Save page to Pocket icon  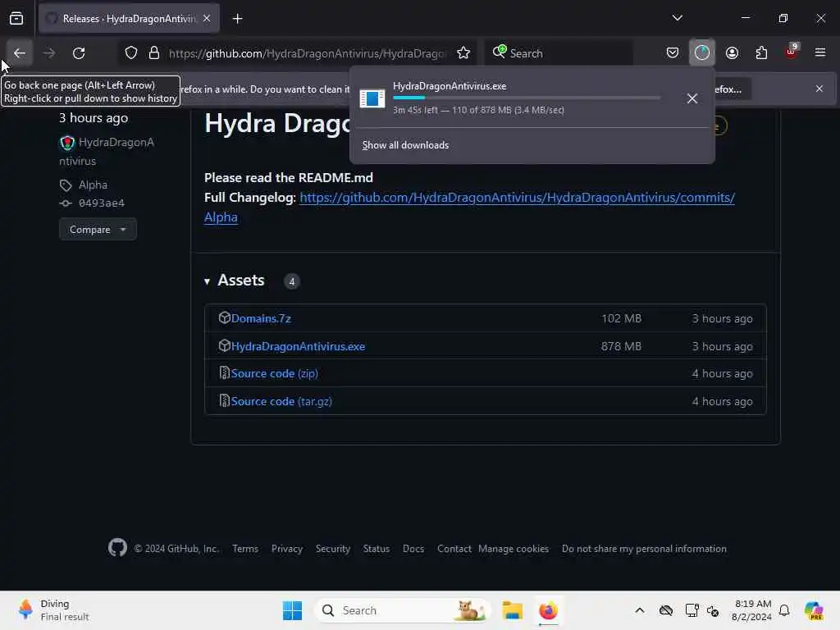point(673,53)
